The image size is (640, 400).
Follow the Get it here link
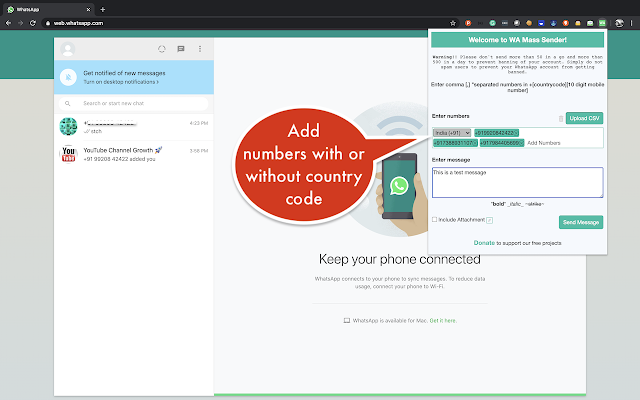point(443,321)
